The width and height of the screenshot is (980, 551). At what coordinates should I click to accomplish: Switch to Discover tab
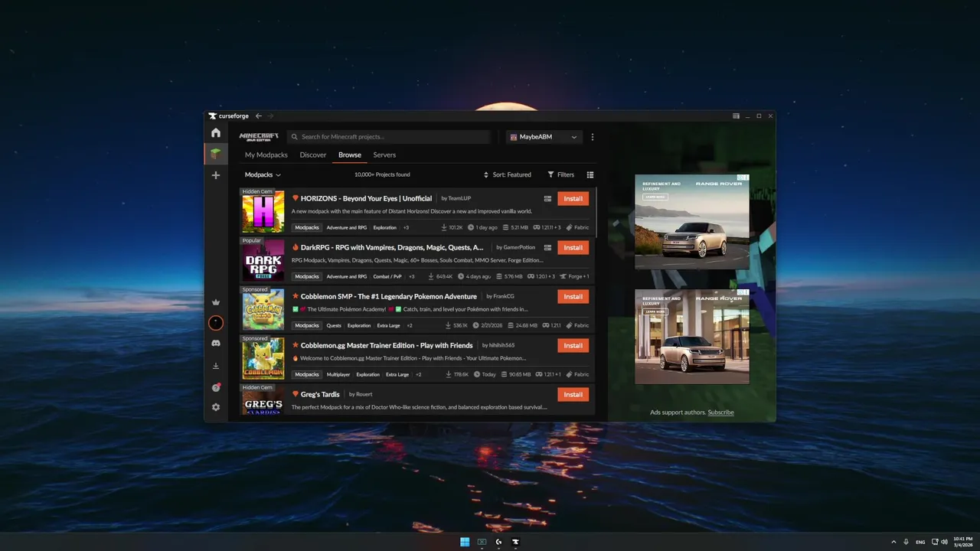click(x=313, y=155)
